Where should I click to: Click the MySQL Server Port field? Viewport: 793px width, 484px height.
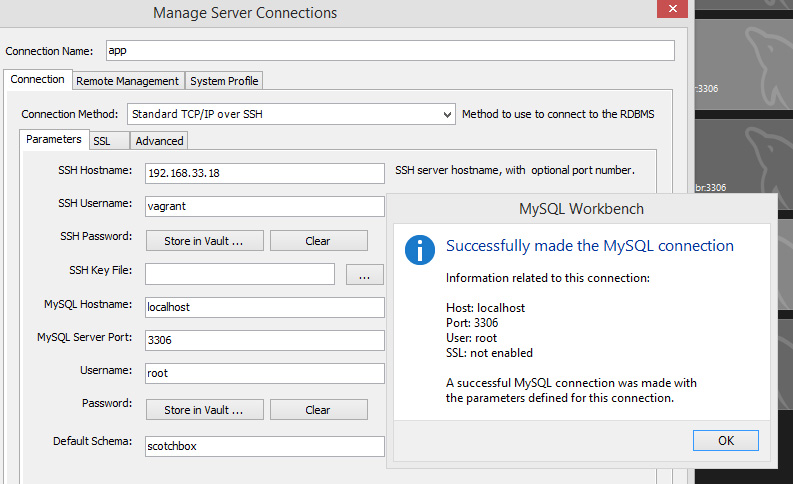pos(264,340)
